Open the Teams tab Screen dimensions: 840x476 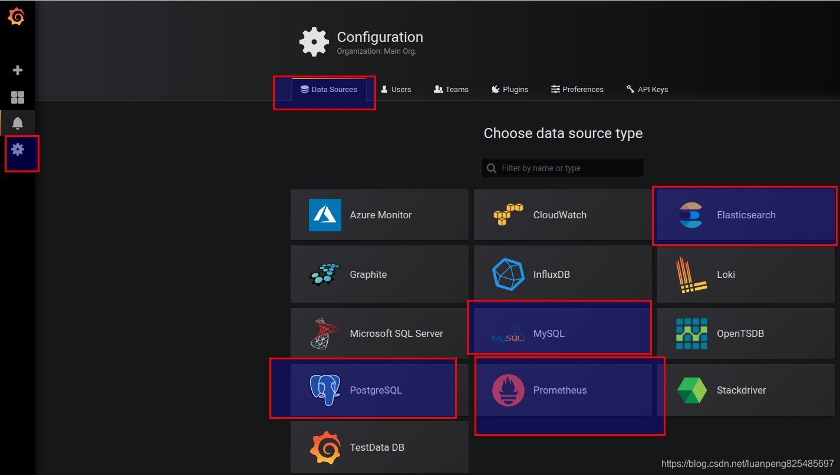click(451, 90)
